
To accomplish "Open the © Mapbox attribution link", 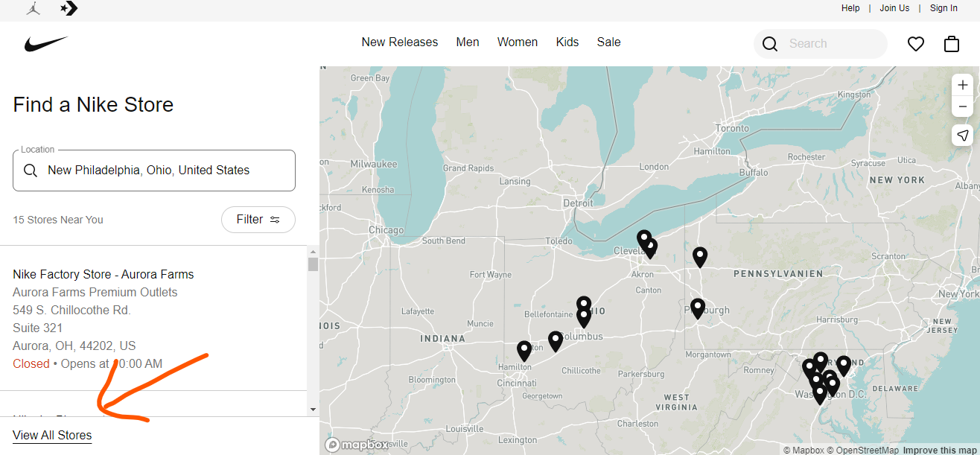I will click(803, 450).
